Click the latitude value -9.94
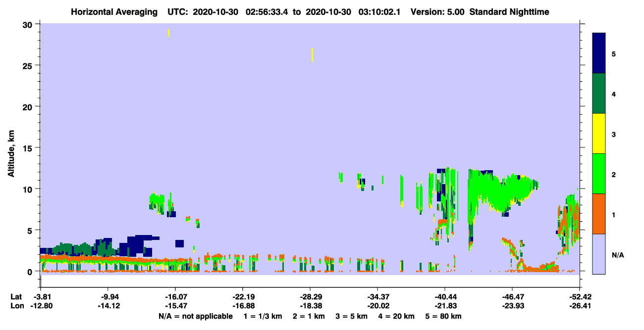This screenshot has height=330, width=644. tap(108, 296)
